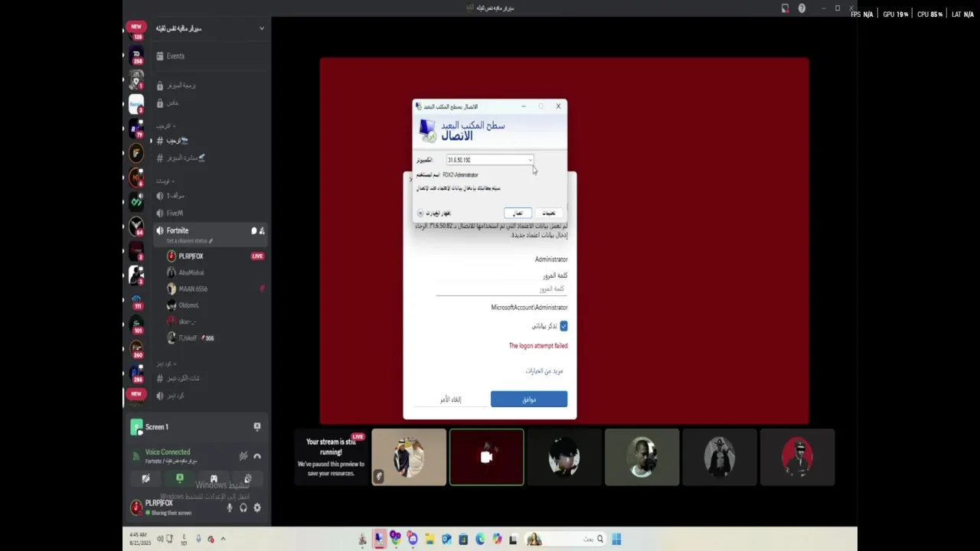The width and height of the screenshot is (980, 551).
Task: Open User Settings gear icon
Action: pyautogui.click(x=257, y=507)
